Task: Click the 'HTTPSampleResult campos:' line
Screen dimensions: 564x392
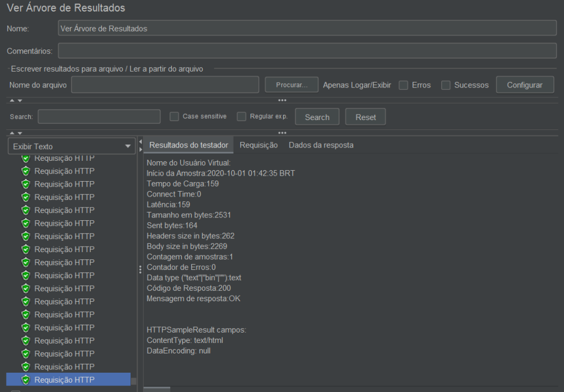Action: point(197,330)
